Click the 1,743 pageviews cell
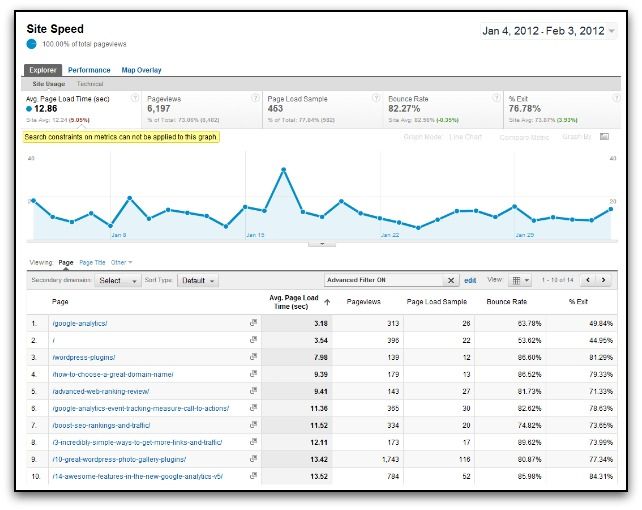 (x=390, y=459)
